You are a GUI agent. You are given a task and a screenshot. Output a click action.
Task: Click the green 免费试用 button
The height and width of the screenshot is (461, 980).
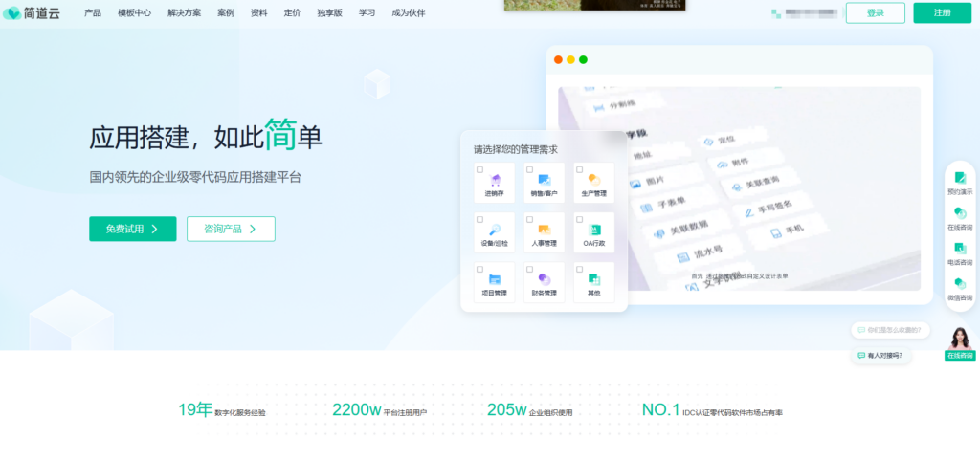tap(132, 229)
